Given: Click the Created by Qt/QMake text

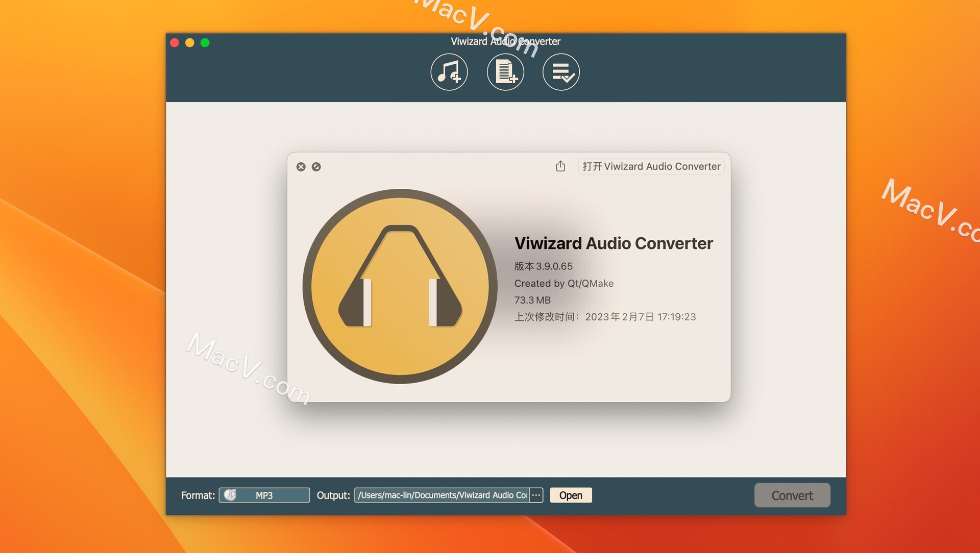Looking at the screenshot, I should tap(564, 283).
